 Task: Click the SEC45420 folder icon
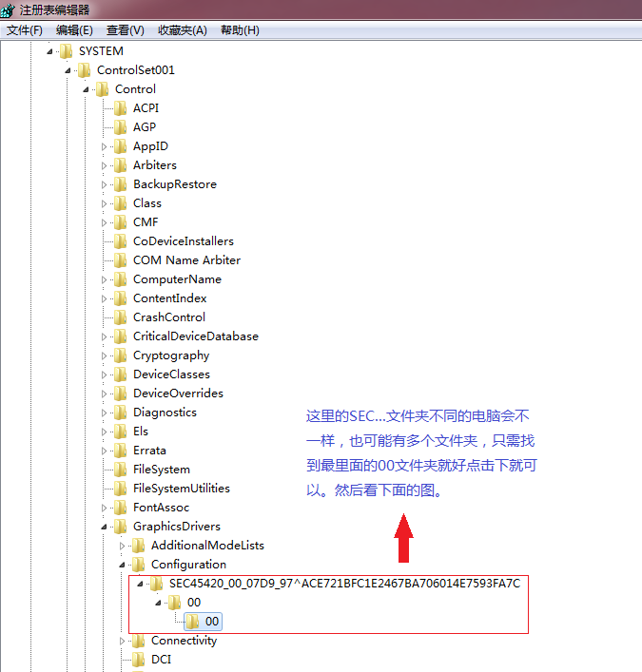click(x=157, y=584)
